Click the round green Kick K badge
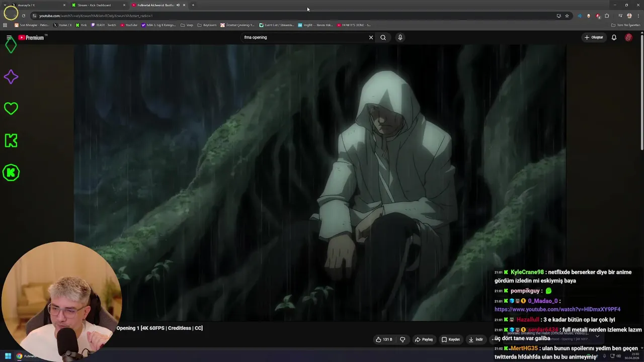Image resolution: width=644 pixels, height=362 pixels. (11, 172)
